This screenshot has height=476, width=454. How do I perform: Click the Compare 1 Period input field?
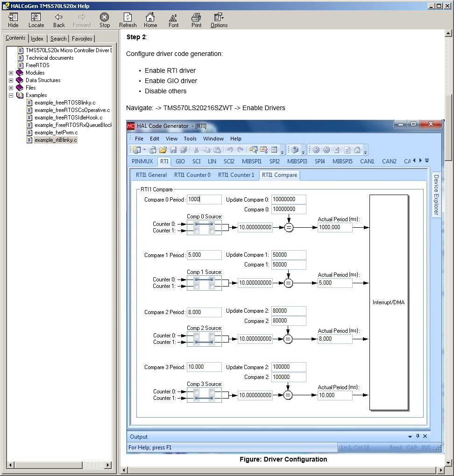[204, 255]
